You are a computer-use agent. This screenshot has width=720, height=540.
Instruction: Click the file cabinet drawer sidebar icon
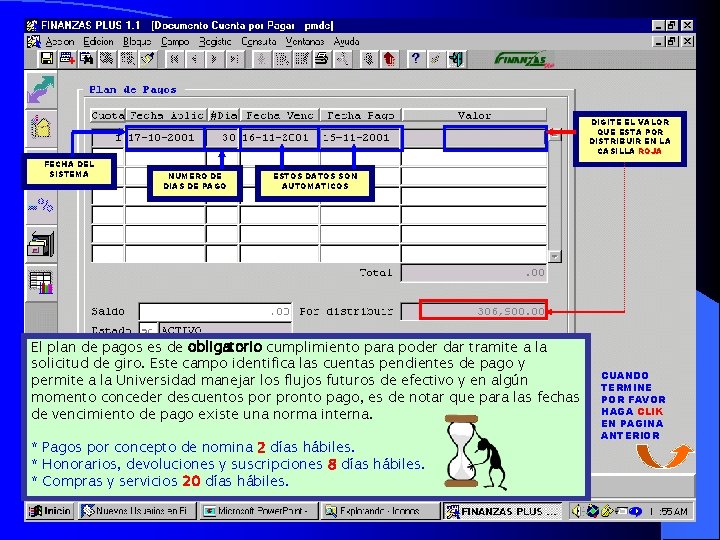[x=41, y=244]
